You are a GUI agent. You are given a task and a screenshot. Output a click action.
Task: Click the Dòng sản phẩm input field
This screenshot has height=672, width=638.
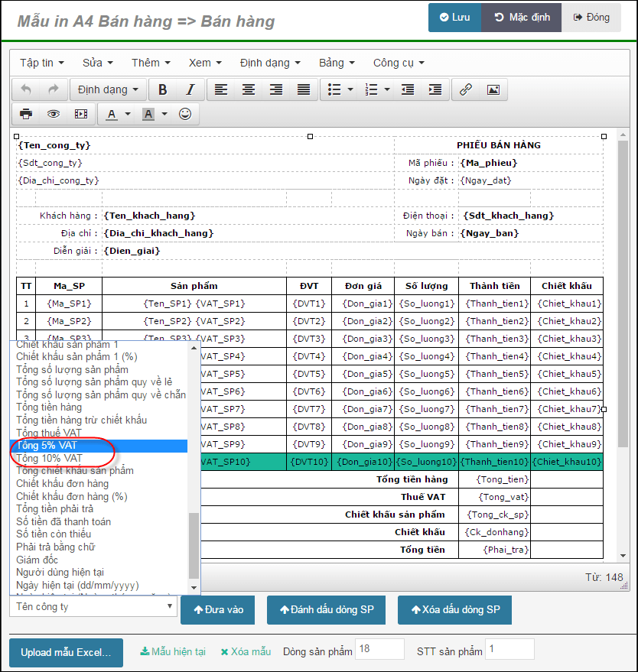coord(379,649)
